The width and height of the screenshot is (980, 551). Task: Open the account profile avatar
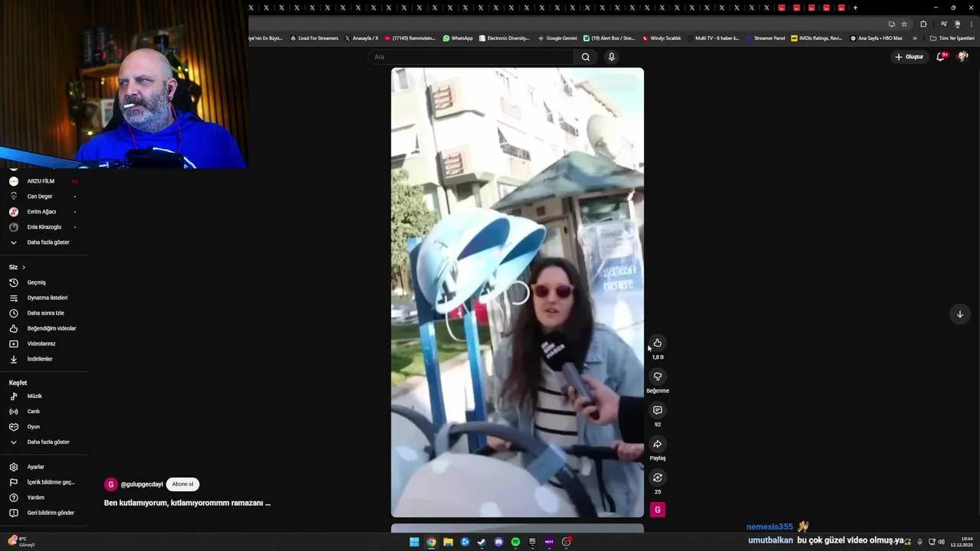coord(962,57)
